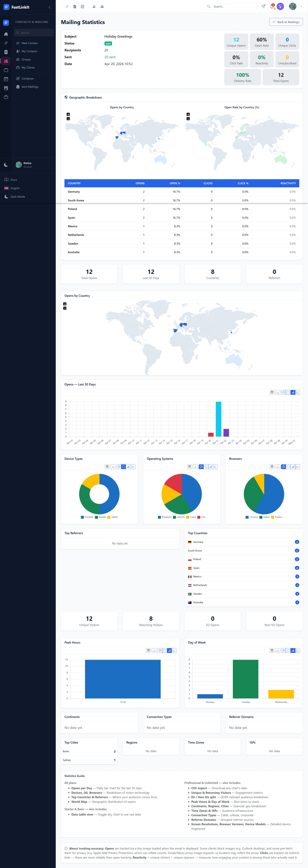Click the link icon in top toolbar
This screenshot has height=868, width=308.
click(x=67, y=6)
